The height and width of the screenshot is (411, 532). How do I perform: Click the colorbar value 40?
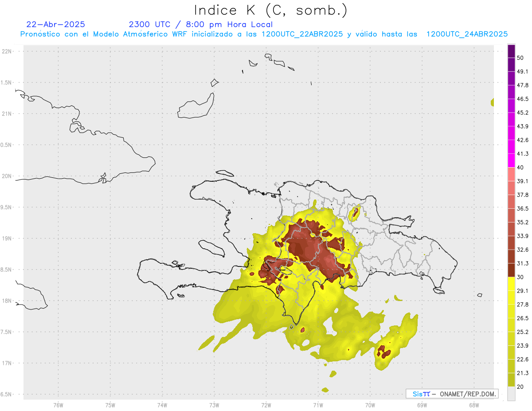tap(520, 168)
